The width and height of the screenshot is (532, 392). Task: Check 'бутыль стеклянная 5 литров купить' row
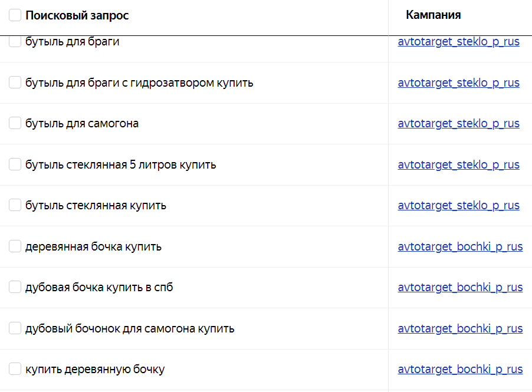click(x=15, y=164)
